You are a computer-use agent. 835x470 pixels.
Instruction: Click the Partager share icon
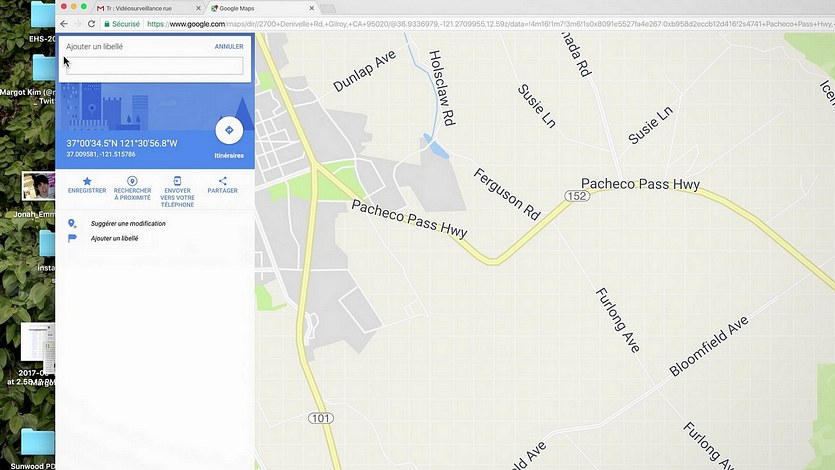click(x=223, y=181)
